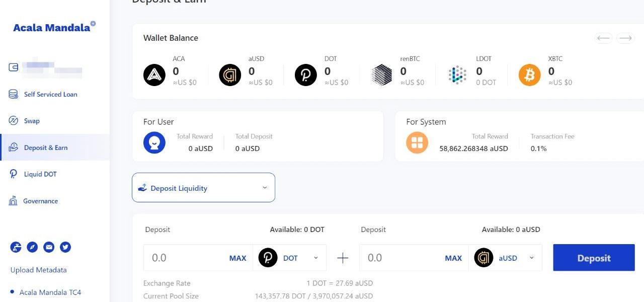644x302 pixels.
Task: Open the compass explorer icon
Action: pos(32,247)
